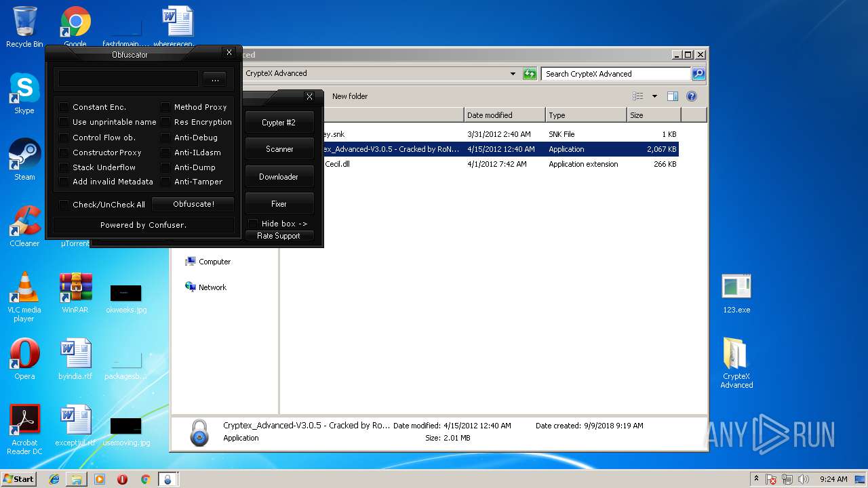Click the Chrome taskbar icon
Image resolution: width=868 pixels, height=488 pixels.
(145, 479)
